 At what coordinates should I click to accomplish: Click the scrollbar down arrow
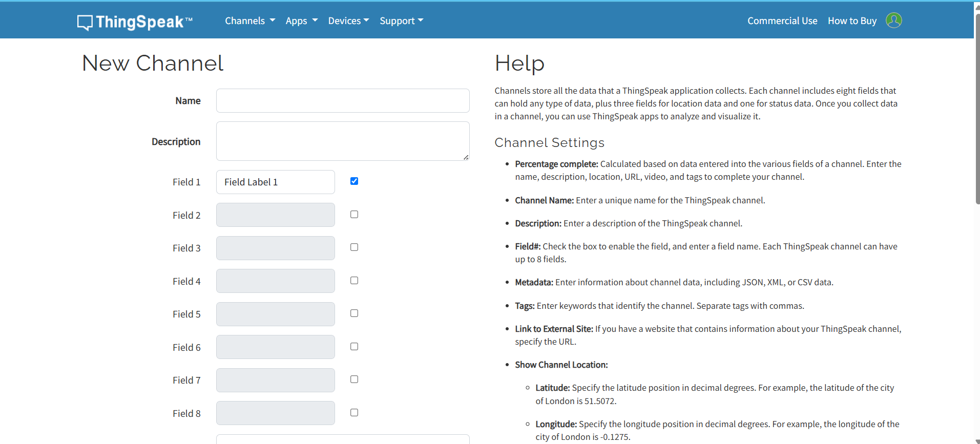point(977,440)
